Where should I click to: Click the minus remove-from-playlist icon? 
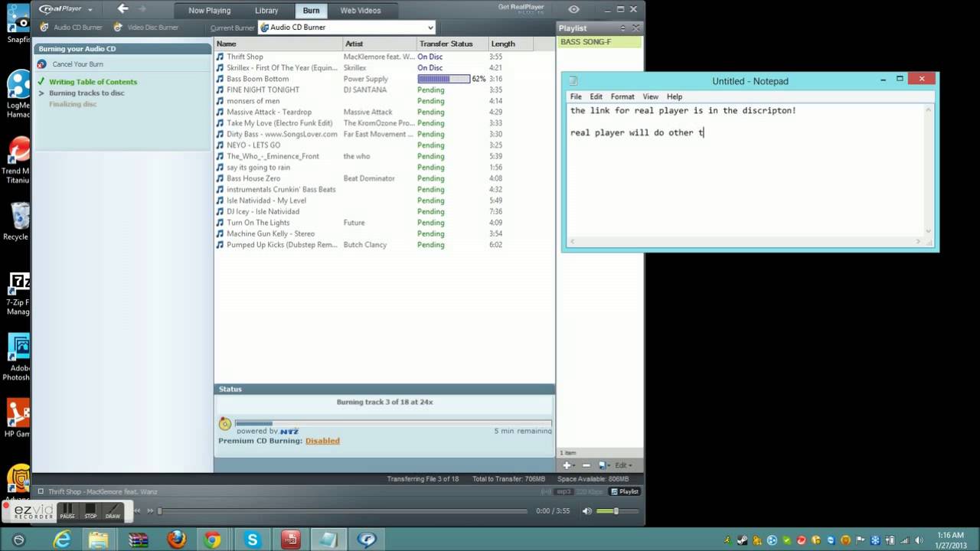586,465
